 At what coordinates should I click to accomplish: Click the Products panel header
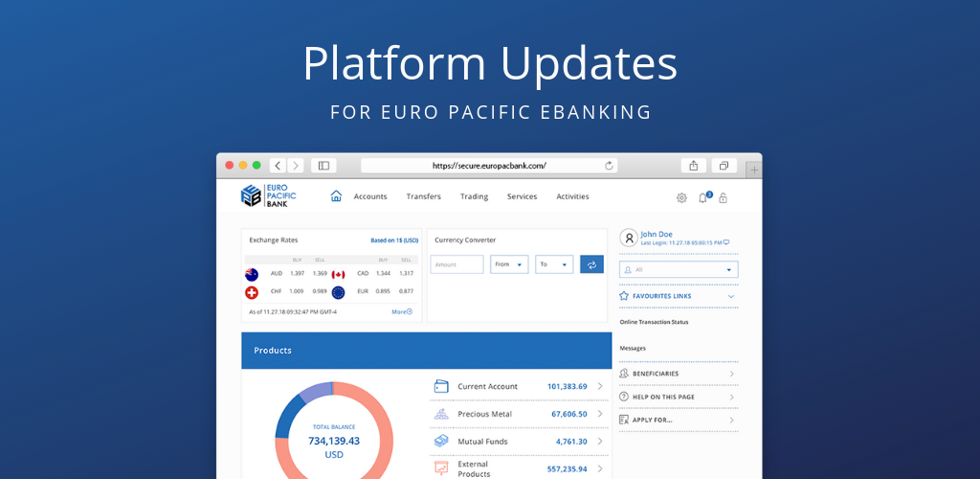(x=426, y=351)
